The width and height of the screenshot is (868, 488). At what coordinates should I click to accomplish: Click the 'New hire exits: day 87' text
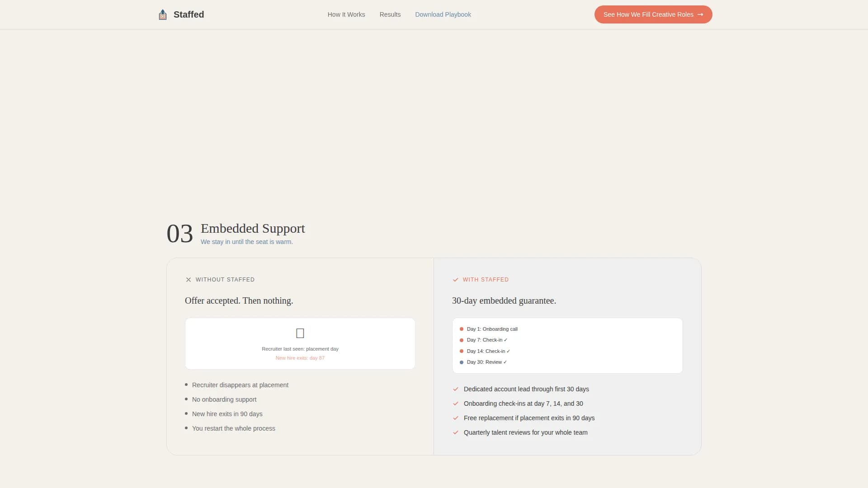click(x=300, y=357)
